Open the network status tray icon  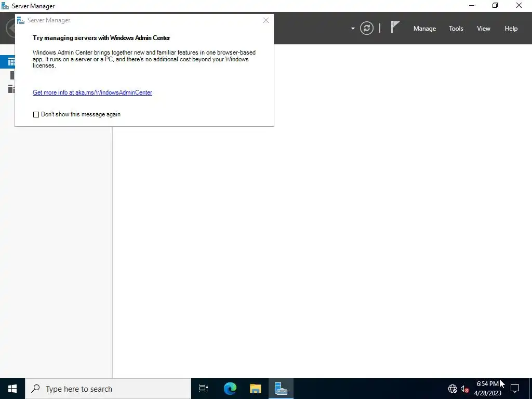pos(453,389)
